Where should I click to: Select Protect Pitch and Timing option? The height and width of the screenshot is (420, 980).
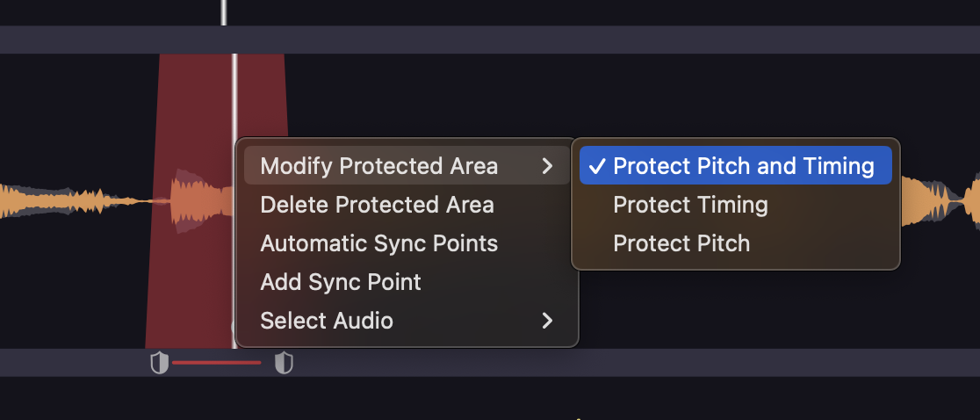[x=743, y=166]
